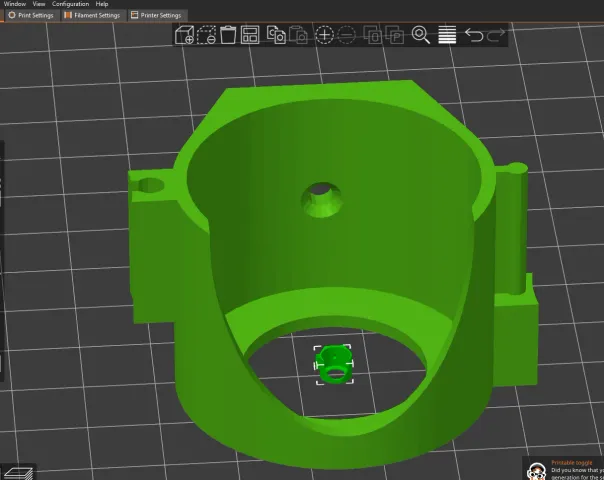Click the Redo arrow
604x480 pixels.
(496, 35)
